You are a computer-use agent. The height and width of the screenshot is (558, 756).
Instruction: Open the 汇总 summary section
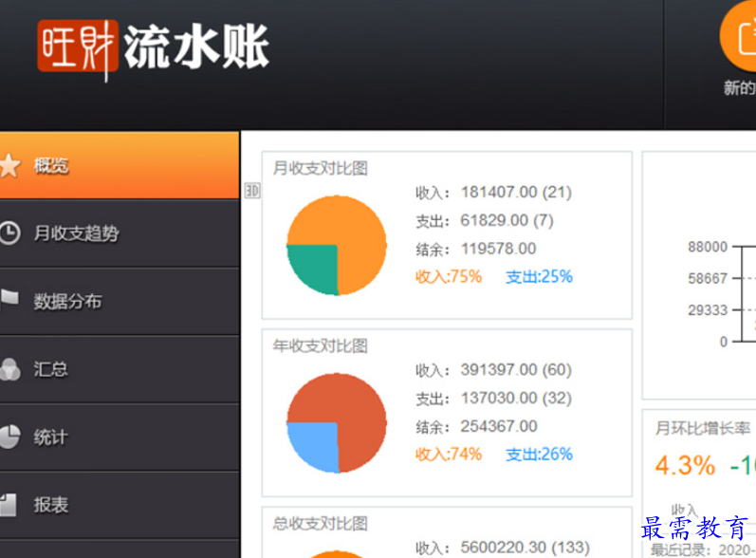(120, 369)
